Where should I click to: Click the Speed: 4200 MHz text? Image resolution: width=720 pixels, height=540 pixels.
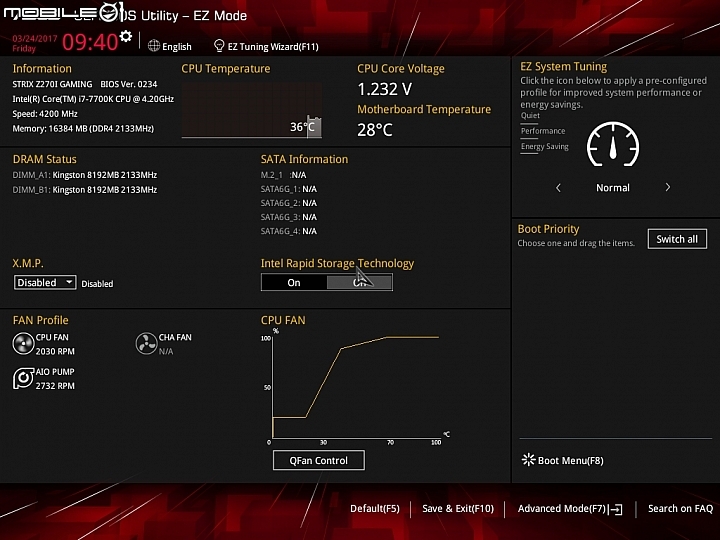[x=45, y=113]
